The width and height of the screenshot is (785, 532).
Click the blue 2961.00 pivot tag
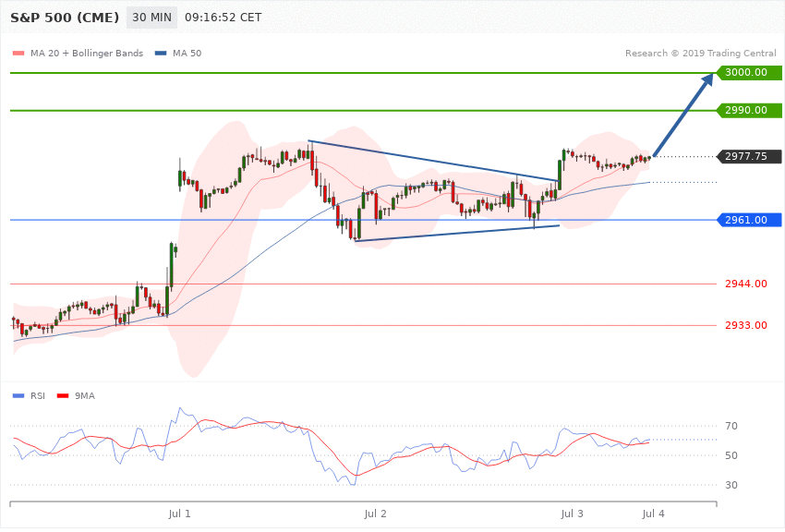coord(750,220)
